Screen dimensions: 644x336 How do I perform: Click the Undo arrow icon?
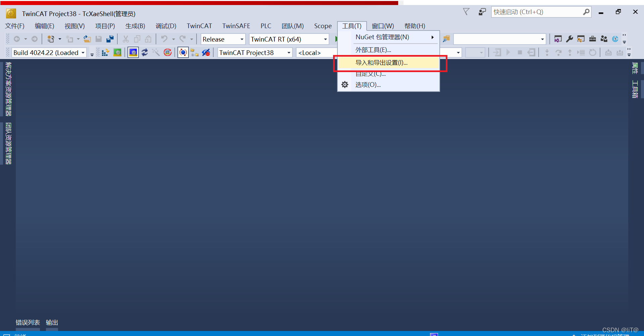point(164,39)
